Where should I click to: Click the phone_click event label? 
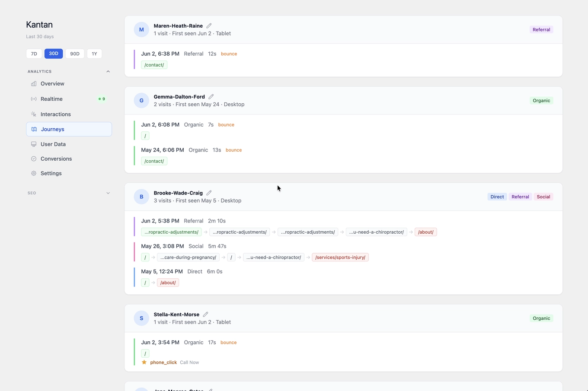coord(163,362)
